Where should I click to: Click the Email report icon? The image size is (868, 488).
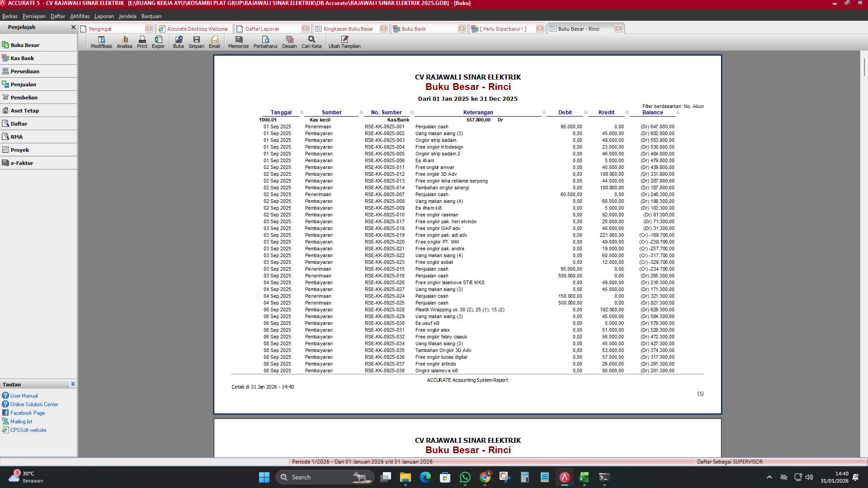coord(214,42)
